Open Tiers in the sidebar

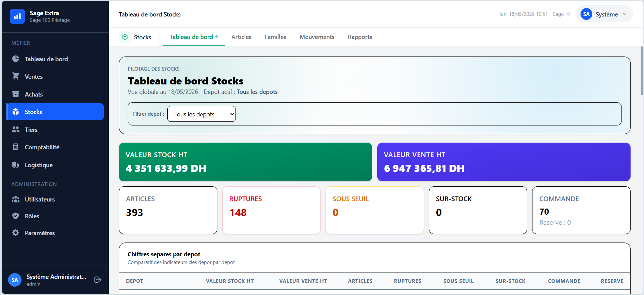(x=55, y=130)
